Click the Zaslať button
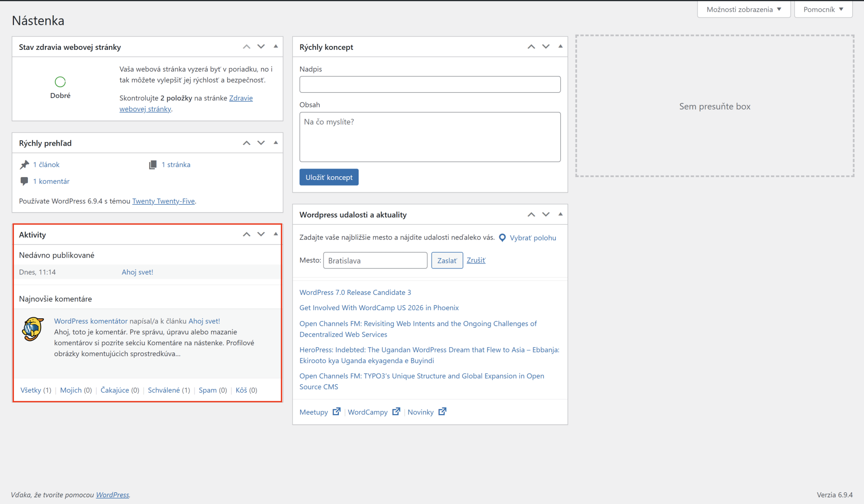The image size is (864, 504). point(447,260)
